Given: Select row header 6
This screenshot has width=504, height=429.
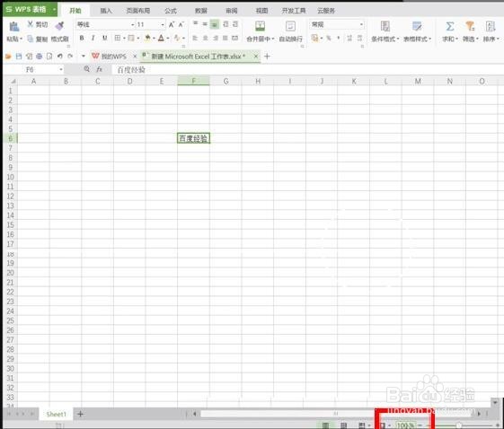Looking at the screenshot, I should 10,138.
